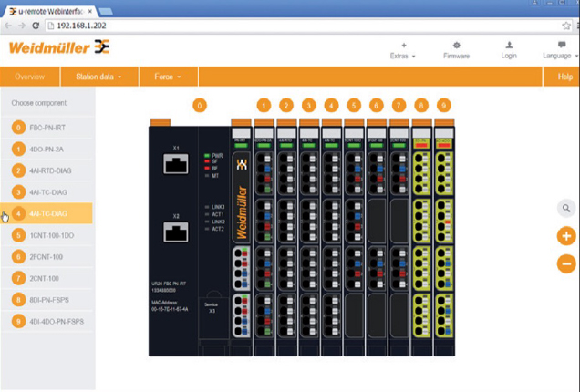Click the number 5 marker above the modules
Viewport: 580px width, 392px height.
pos(354,106)
